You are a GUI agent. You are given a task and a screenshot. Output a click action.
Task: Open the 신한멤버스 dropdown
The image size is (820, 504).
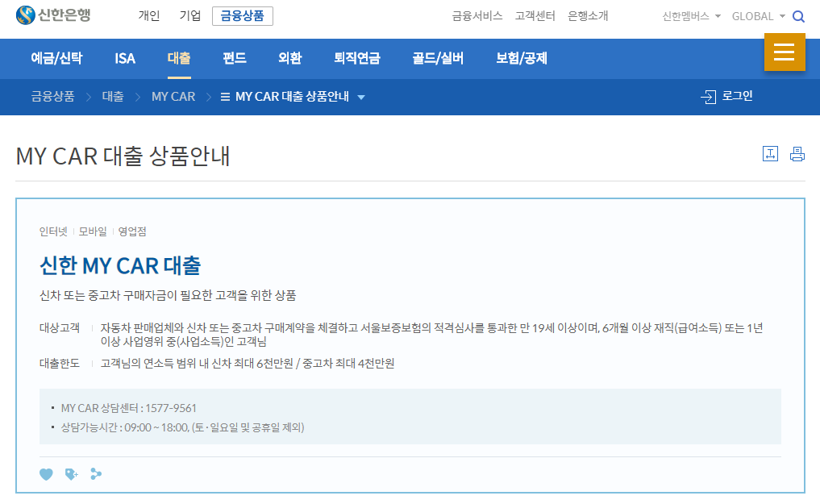pos(691,16)
